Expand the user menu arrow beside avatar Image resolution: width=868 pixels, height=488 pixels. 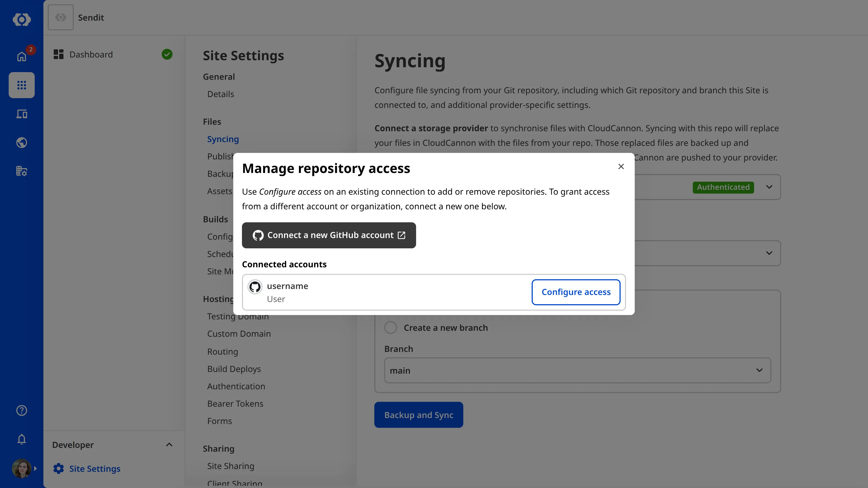[35, 468]
